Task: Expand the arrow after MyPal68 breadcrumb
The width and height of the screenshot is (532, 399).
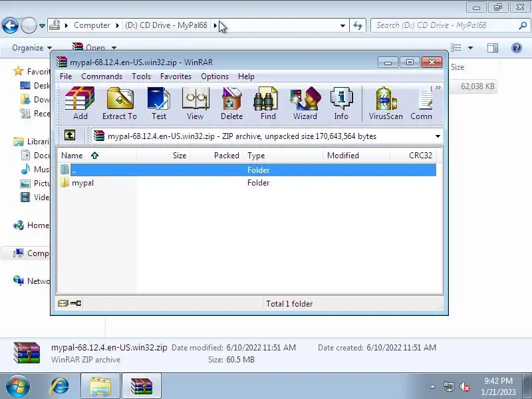Action: [x=215, y=25]
